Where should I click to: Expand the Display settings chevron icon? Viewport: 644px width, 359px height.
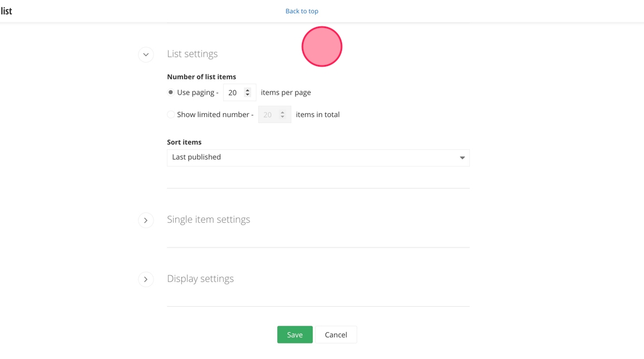146,279
